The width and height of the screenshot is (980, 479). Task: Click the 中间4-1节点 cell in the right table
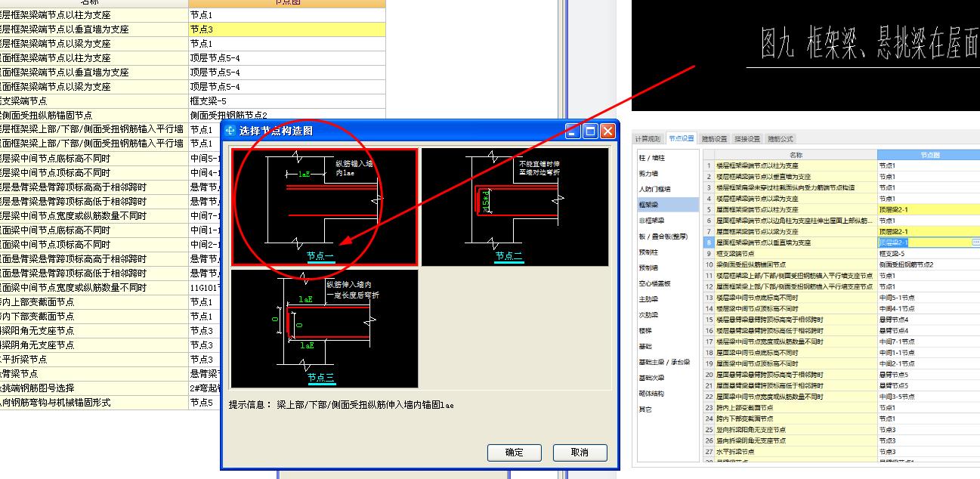pos(929,308)
